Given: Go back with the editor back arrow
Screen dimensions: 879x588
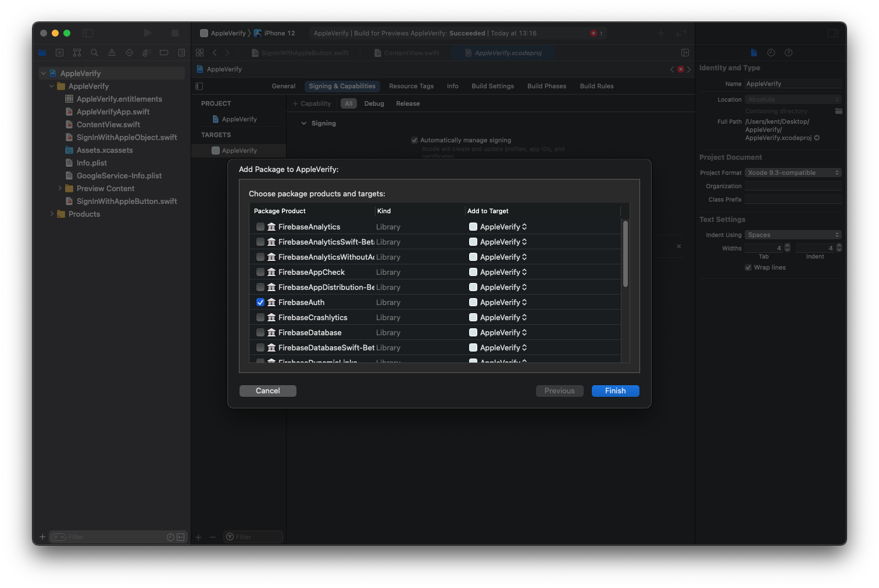Looking at the screenshot, I should pos(215,53).
